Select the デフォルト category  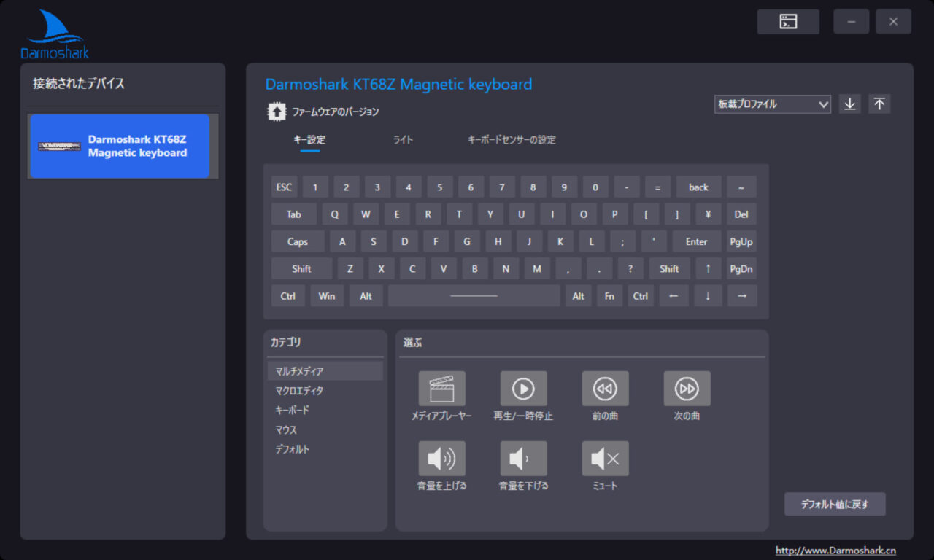coord(325,449)
